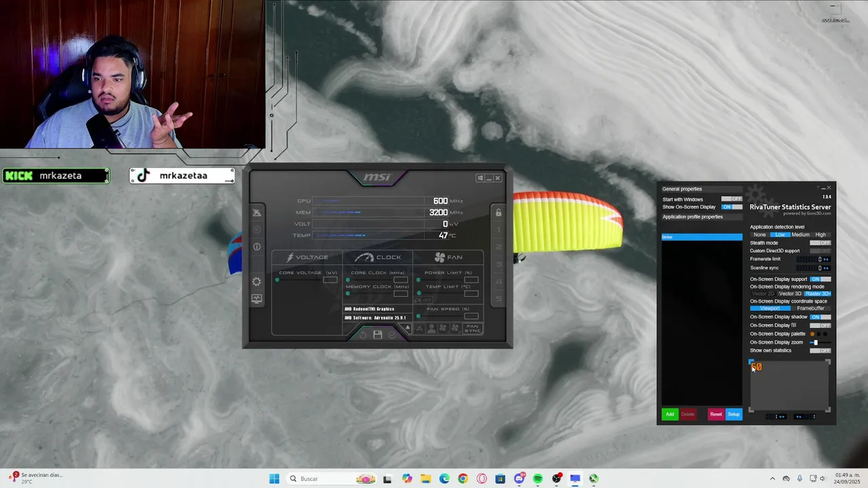The height and width of the screenshot is (488, 868).
Task: Click the Core Voltage value field
Action: (330, 280)
